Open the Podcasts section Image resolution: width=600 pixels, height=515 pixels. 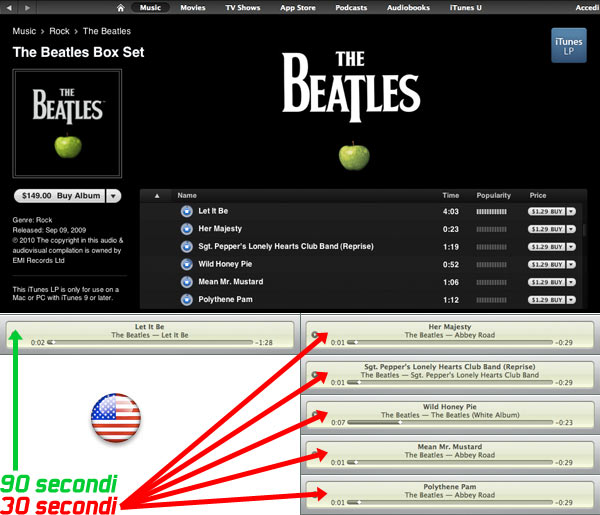point(351,7)
